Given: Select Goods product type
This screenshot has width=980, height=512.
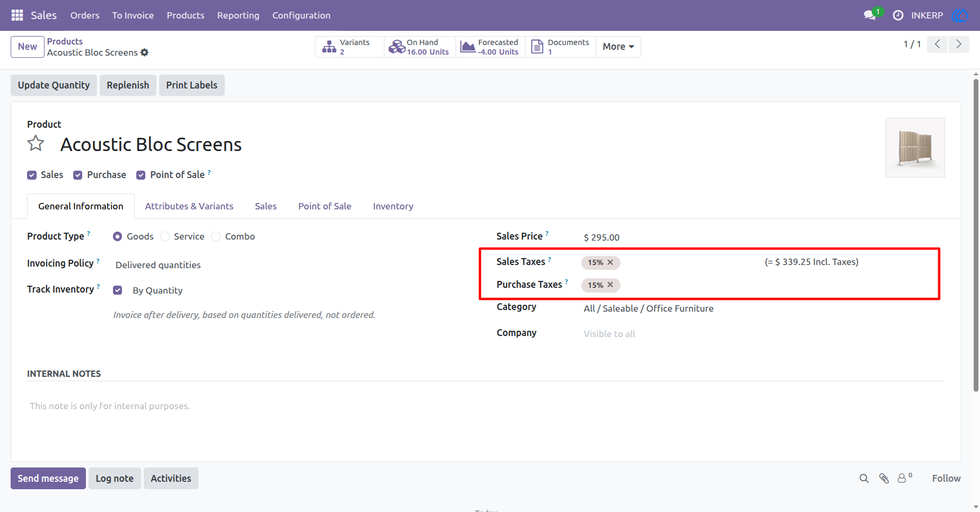Looking at the screenshot, I should click(118, 236).
